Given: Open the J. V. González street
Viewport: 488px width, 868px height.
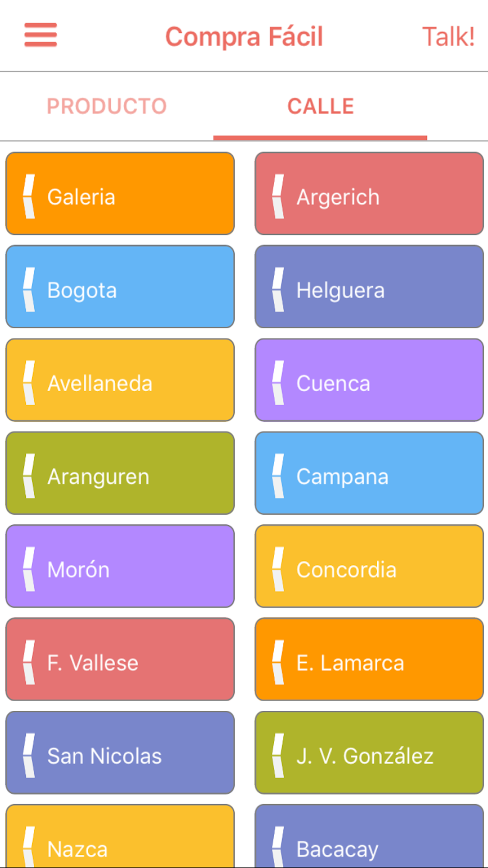Looking at the screenshot, I should coord(369,753).
